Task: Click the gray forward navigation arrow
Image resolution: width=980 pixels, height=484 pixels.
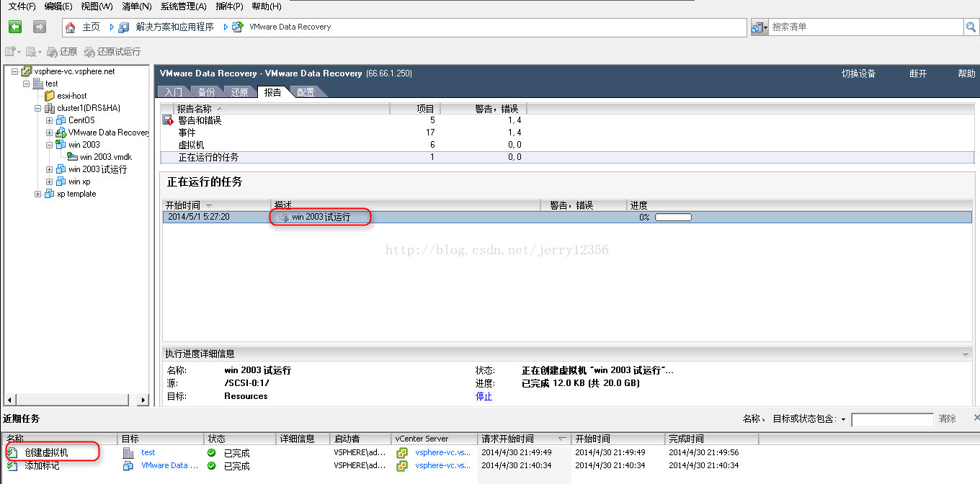Action: (39, 27)
